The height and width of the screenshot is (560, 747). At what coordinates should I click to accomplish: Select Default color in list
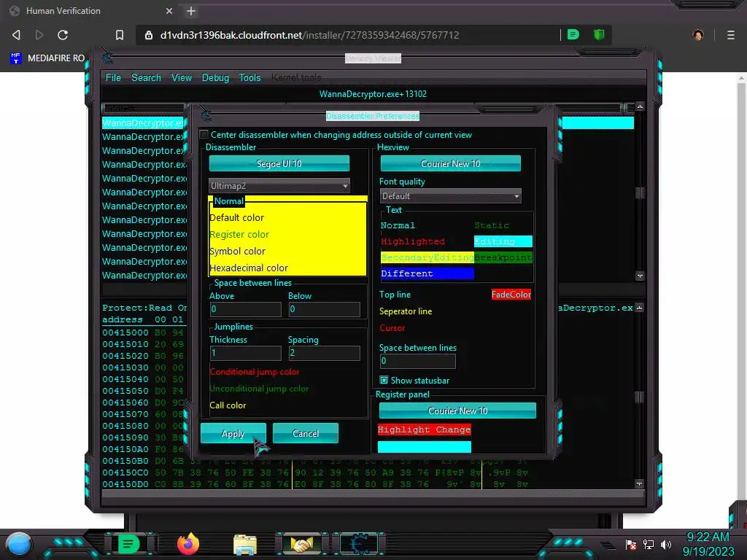coord(237,217)
